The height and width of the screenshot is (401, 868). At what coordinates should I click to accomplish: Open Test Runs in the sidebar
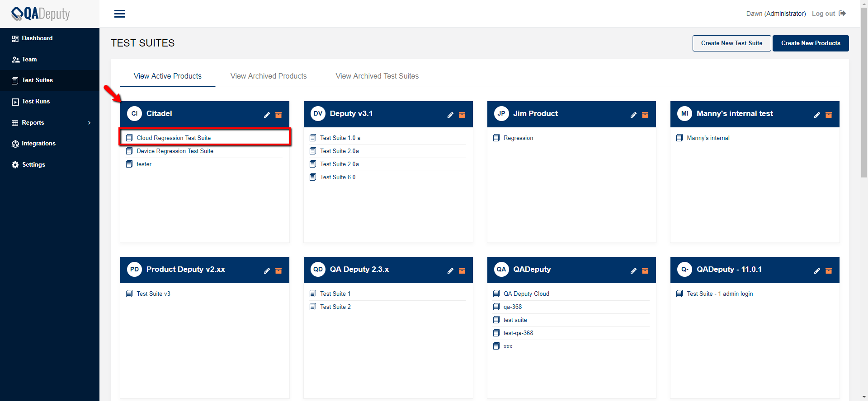pos(50,102)
